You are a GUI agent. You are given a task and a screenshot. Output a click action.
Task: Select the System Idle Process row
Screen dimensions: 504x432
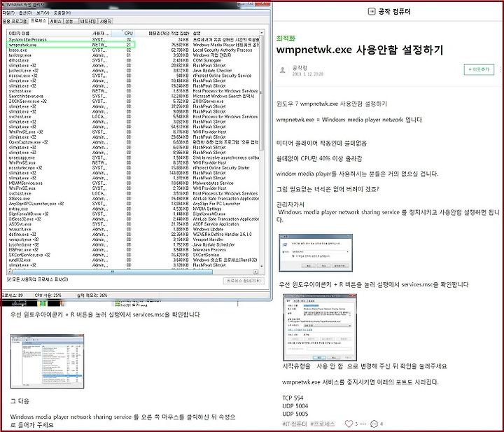pos(134,39)
